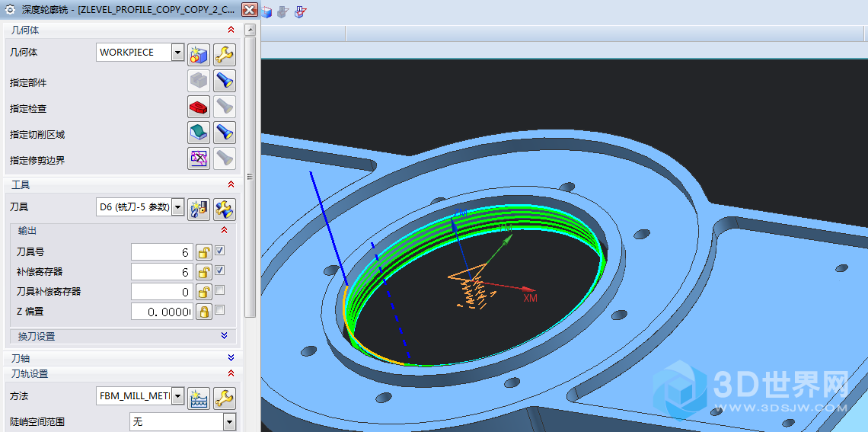The image size is (868, 432).
Task: Select the red check geometry icon
Action: (x=199, y=107)
